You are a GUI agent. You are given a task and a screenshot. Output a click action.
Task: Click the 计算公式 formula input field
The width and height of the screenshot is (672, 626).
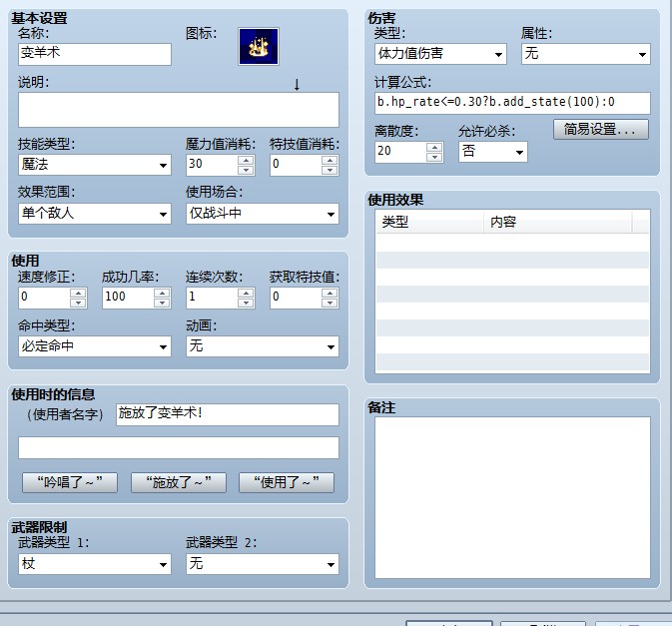[x=512, y=103]
